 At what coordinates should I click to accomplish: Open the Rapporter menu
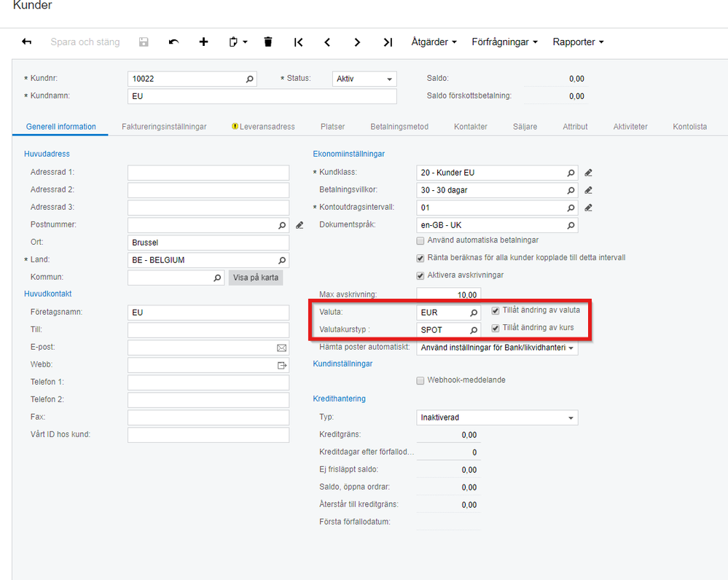[x=578, y=42]
